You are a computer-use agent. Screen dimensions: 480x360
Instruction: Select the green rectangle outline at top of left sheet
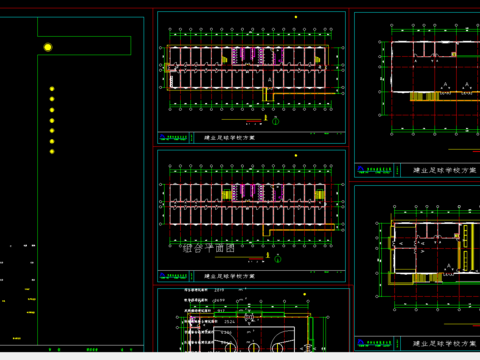84,46
